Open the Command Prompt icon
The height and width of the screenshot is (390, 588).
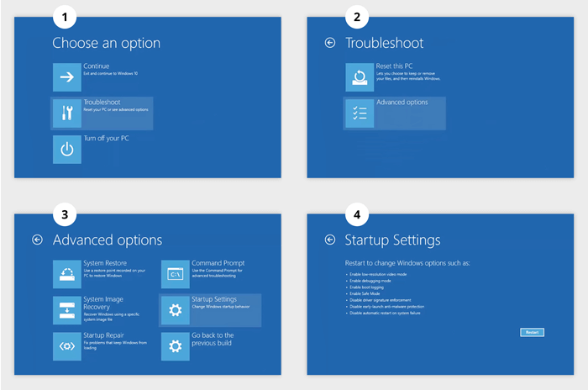click(x=176, y=274)
